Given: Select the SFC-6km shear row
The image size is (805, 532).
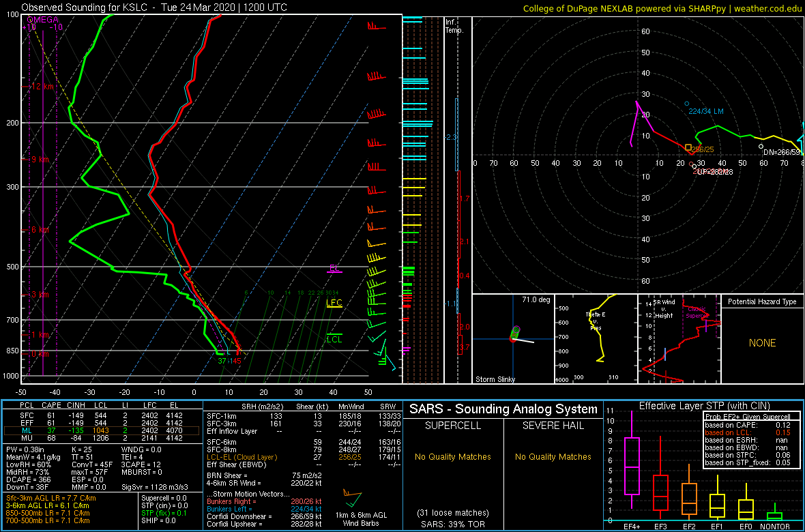Looking at the screenshot, I should (x=304, y=441).
